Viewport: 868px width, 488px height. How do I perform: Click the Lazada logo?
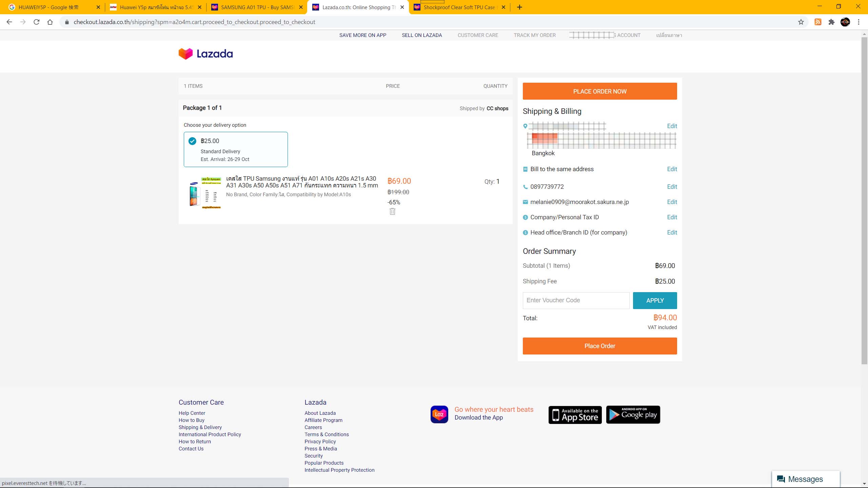[x=205, y=54]
